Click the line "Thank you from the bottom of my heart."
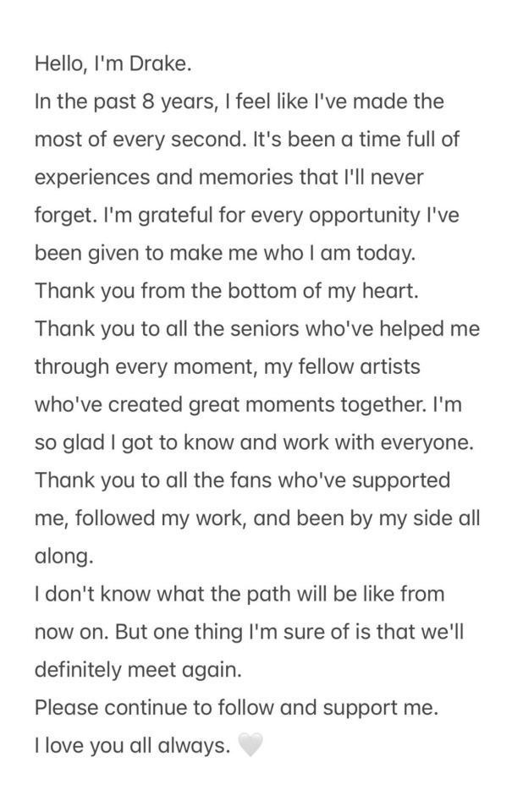 pyautogui.click(x=226, y=291)
